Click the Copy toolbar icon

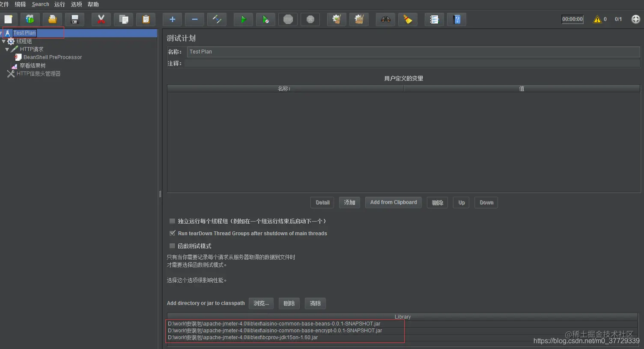pyautogui.click(x=123, y=19)
